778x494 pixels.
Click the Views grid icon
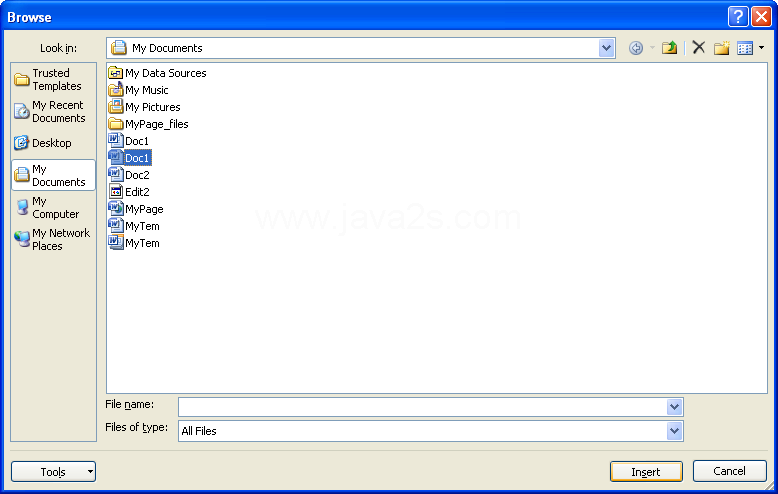click(745, 48)
